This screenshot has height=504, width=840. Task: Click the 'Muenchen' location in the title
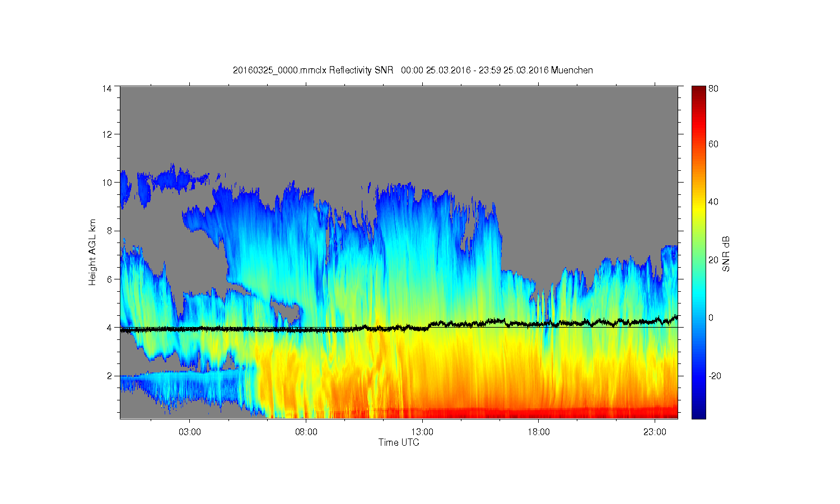tap(572, 70)
